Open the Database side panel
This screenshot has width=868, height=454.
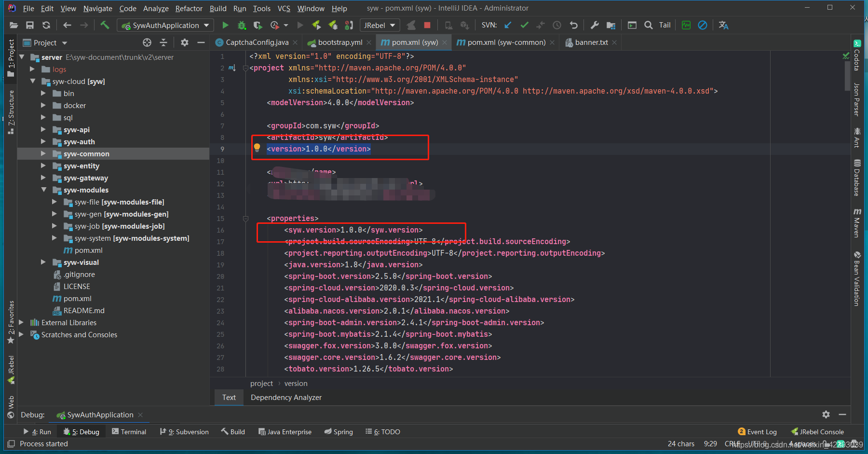pos(857,177)
